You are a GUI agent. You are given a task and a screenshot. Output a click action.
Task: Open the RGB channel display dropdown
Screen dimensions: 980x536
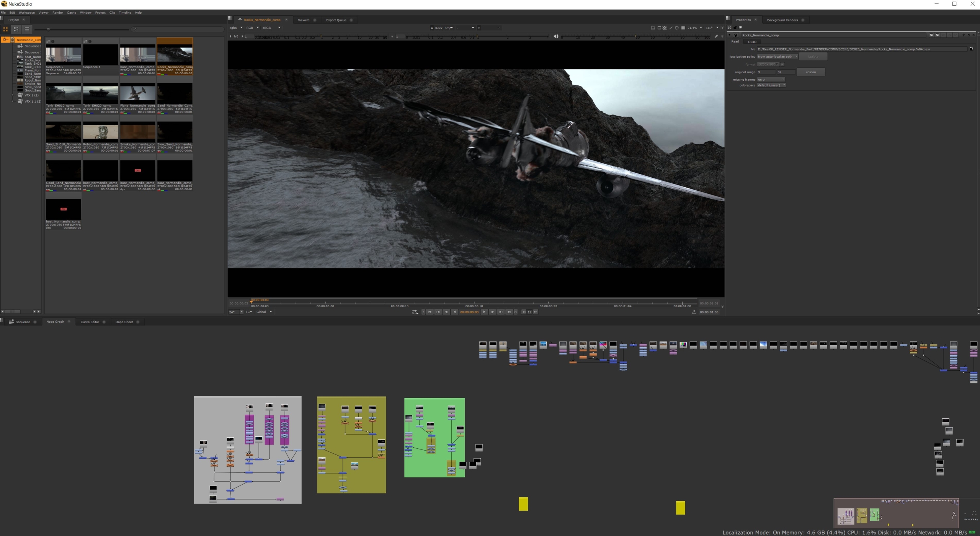(x=253, y=28)
